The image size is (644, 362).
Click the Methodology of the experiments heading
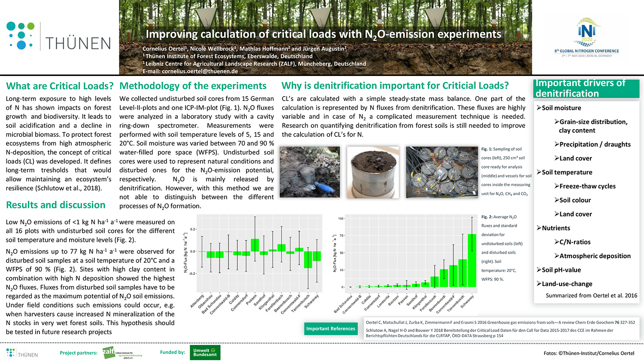193,86
